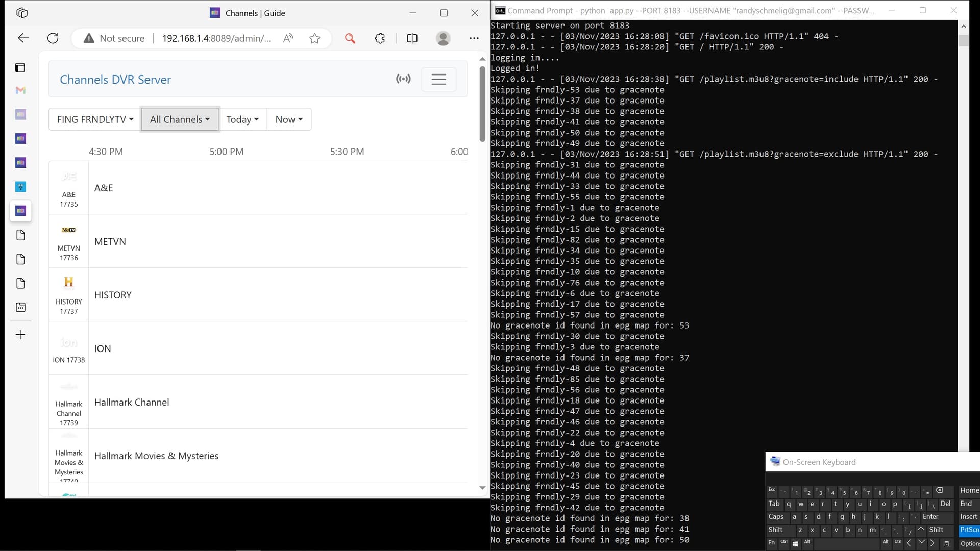The image size is (980, 551).
Task: Expand the Now time dropdown
Action: click(289, 119)
